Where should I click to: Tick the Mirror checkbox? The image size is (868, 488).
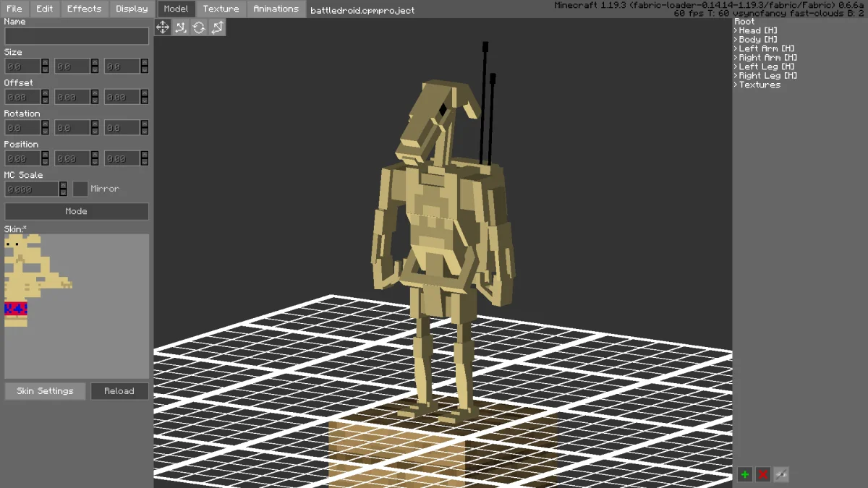tap(80, 189)
